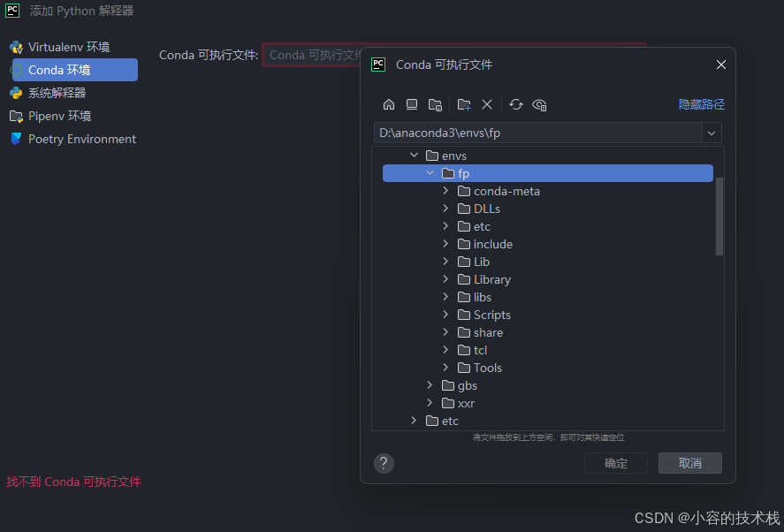Click the Conda 可执行文件 input field
The height and width of the screenshot is (532, 784).
pyautogui.click(x=311, y=55)
